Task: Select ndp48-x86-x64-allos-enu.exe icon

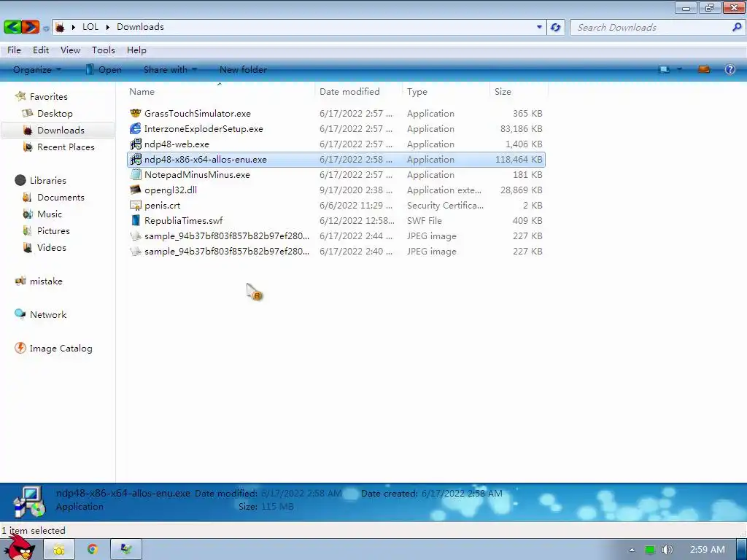Action: point(136,160)
